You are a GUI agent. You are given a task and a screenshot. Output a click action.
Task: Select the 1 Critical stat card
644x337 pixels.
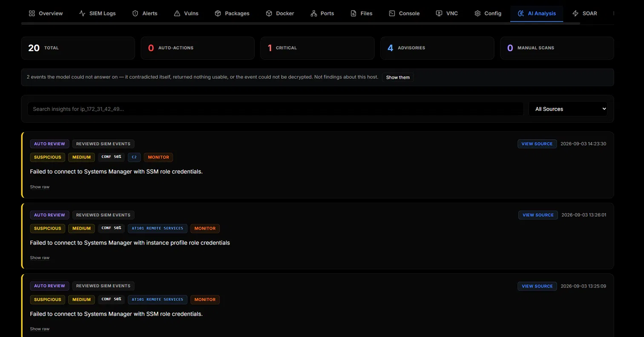[x=317, y=48]
